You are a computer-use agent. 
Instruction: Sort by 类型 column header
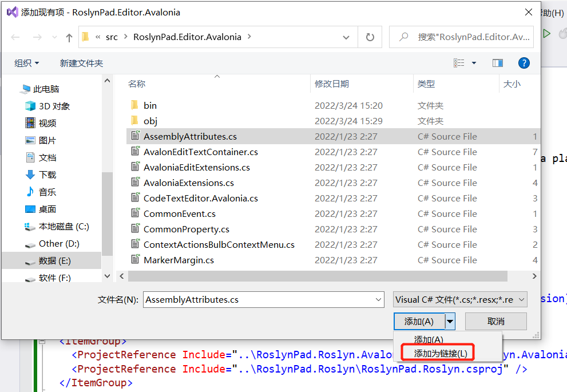click(x=426, y=84)
